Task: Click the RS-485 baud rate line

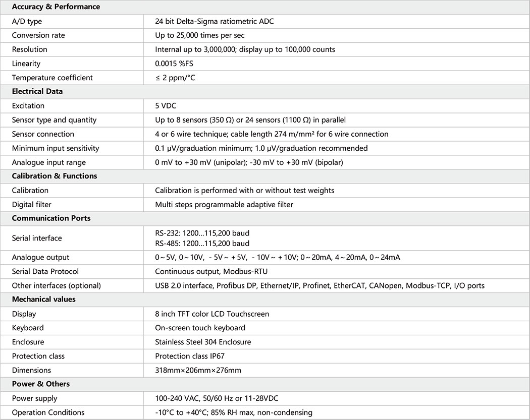Action: click(202, 243)
